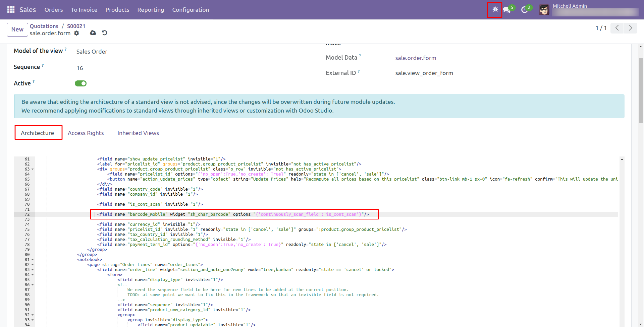The width and height of the screenshot is (644, 327).
Task: Switch to the Inherited Views tab
Action: [x=138, y=133]
